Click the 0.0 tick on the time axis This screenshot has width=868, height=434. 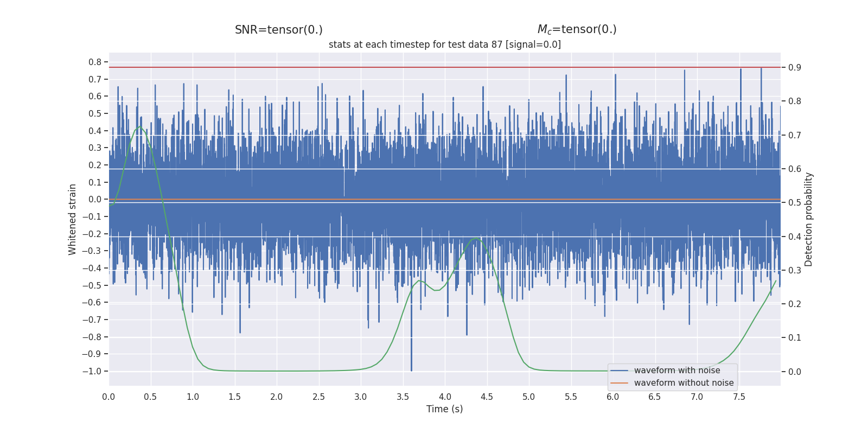click(108, 397)
